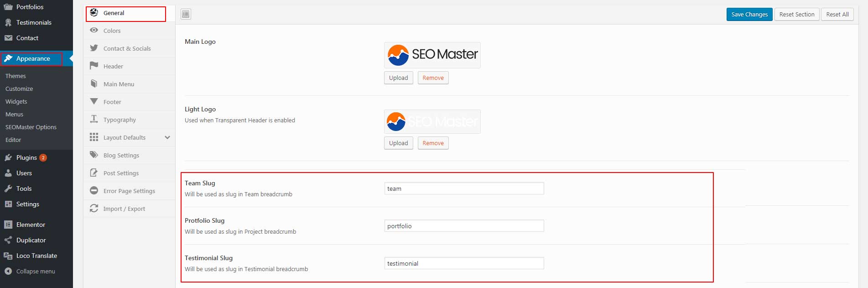The width and height of the screenshot is (868, 288).
Task: Click the Plugins update count badge
Action: (x=43, y=157)
